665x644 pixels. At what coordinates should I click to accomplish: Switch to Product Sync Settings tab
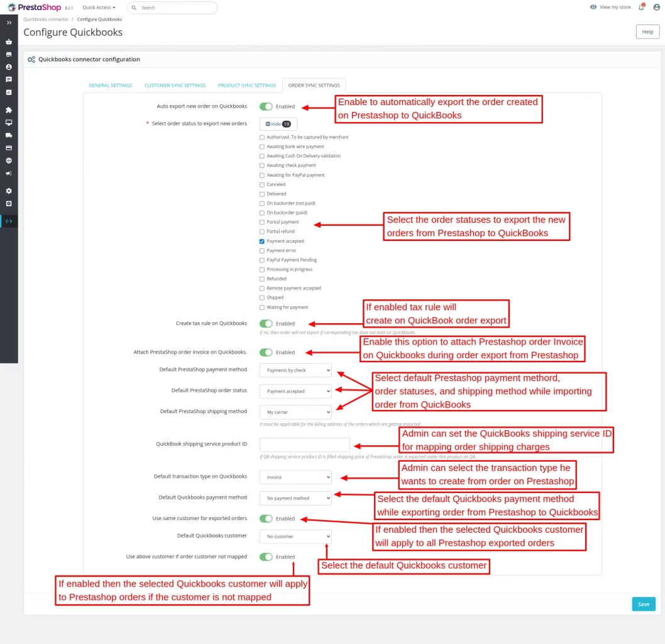247,86
